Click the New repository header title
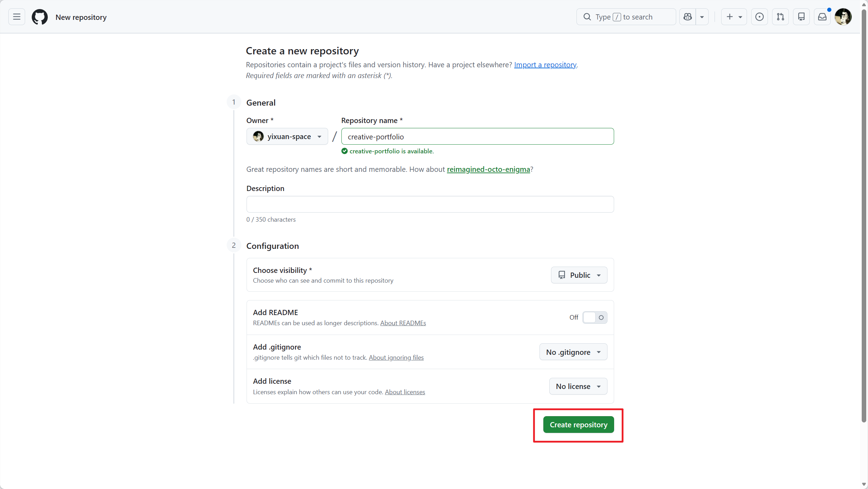 point(81,17)
